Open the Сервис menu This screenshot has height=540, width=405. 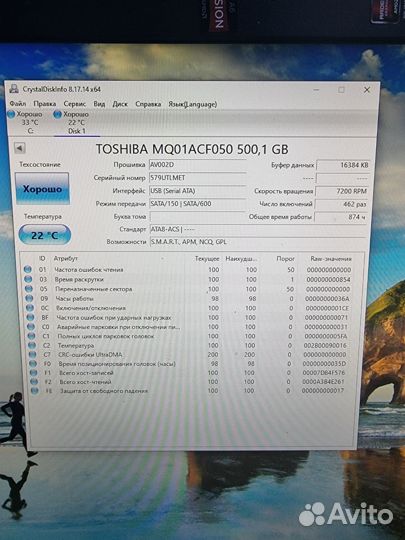[74, 104]
